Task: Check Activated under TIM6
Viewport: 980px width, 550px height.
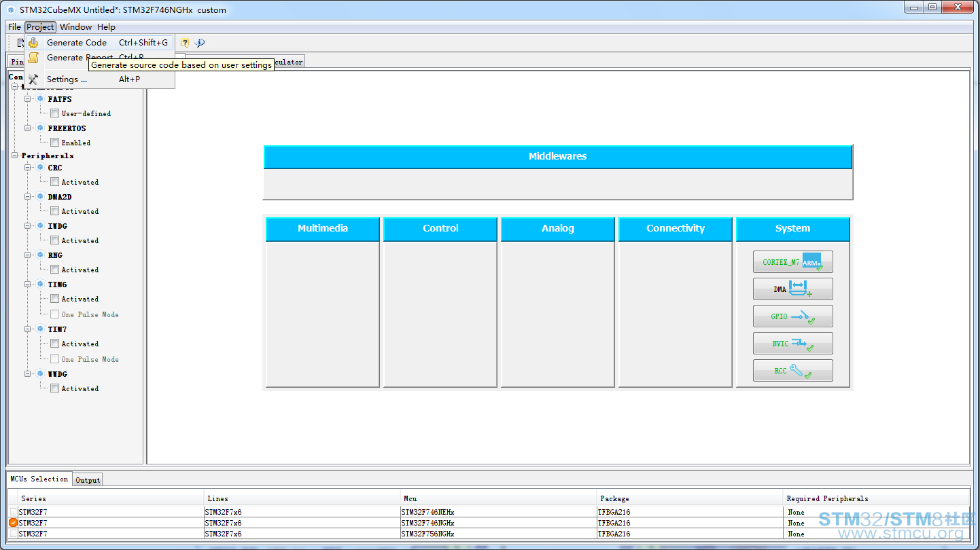Action: coord(54,299)
